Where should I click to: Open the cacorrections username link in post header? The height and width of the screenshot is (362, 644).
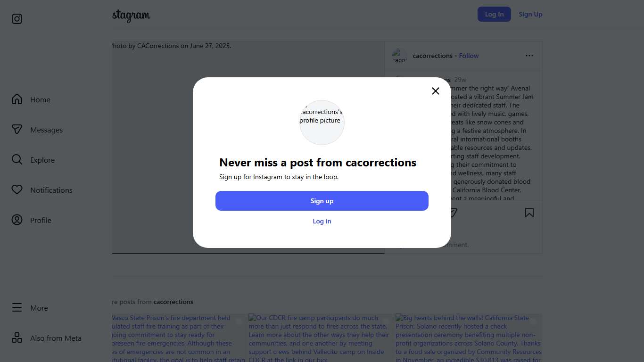(432, 56)
